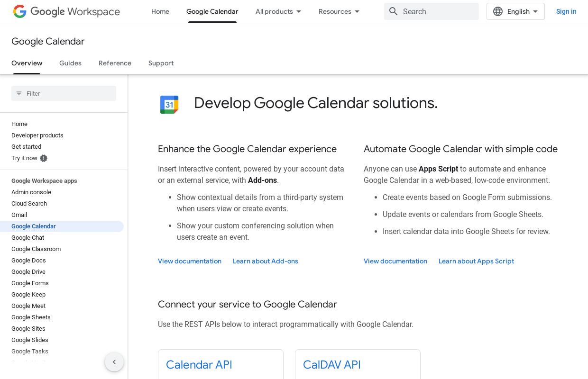Viewport: 588px width, 379px height.
Task: Click the Google Workspace logo
Action: click(66, 11)
